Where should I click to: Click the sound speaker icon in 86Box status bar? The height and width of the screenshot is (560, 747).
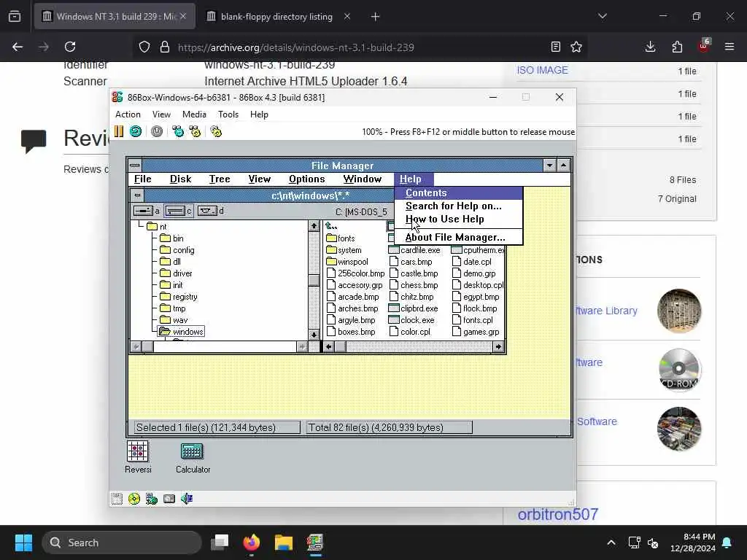[187, 499]
